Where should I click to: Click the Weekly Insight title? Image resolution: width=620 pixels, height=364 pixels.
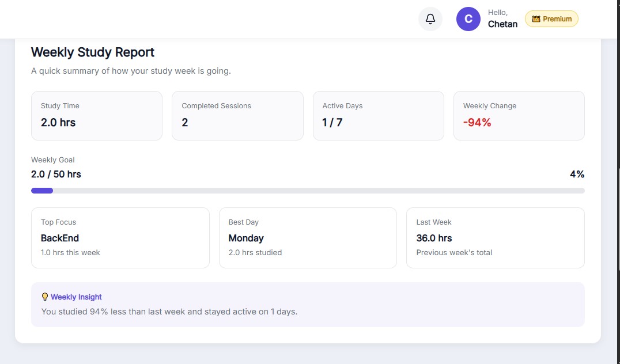tap(76, 297)
